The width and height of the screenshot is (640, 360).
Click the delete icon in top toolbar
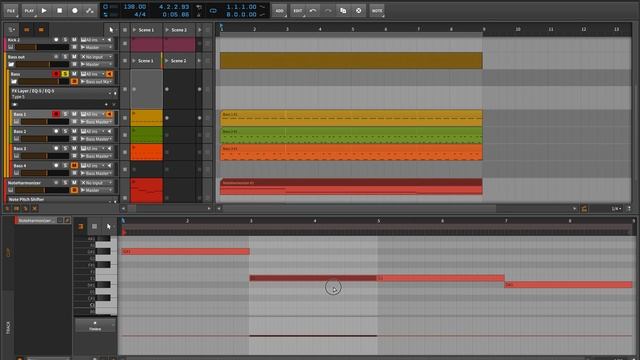point(358,11)
